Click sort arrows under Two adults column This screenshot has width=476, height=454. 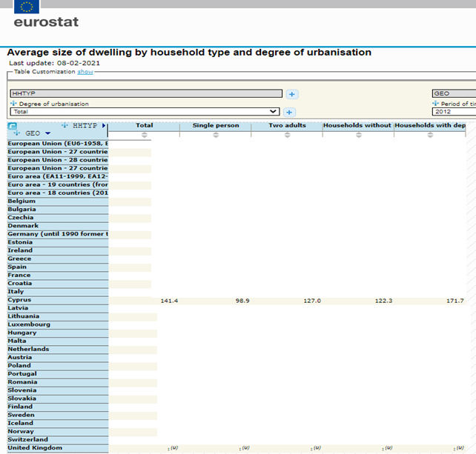click(287, 135)
